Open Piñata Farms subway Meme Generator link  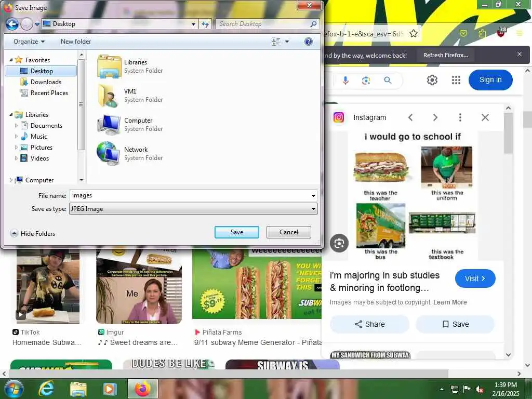pos(258,342)
